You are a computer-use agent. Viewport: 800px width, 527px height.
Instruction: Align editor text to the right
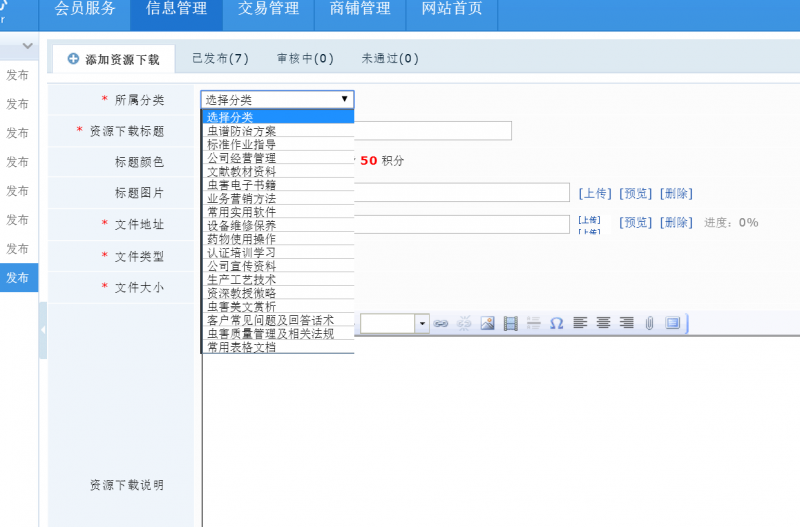pos(627,323)
